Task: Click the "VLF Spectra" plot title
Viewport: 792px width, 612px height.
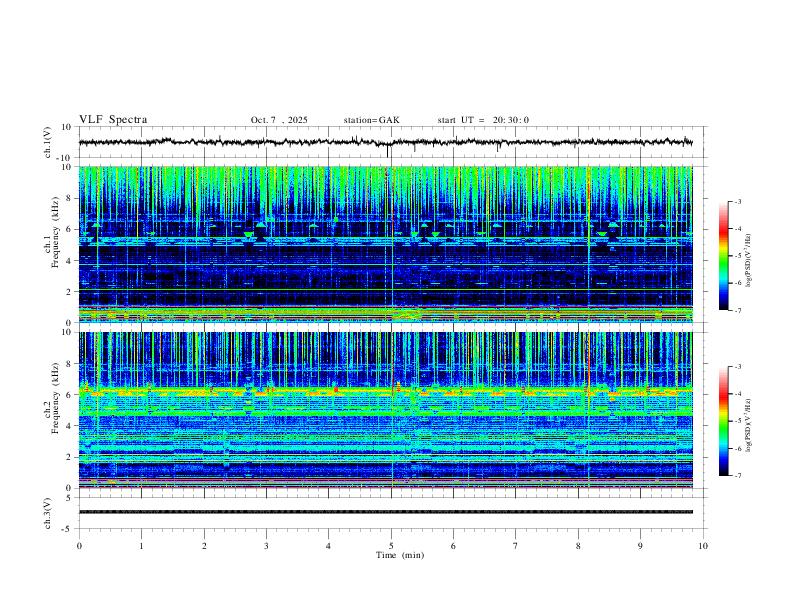Action: click(113, 120)
